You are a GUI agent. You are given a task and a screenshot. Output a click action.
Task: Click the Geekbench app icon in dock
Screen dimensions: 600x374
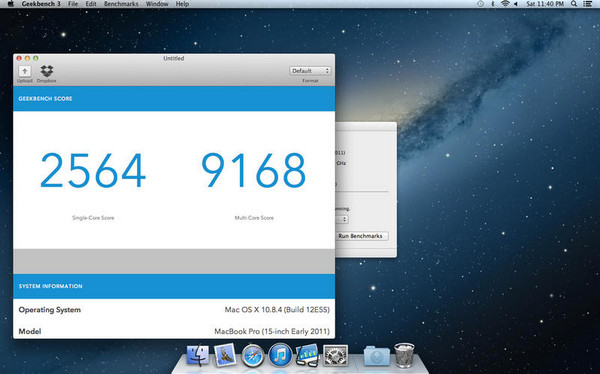click(307, 355)
